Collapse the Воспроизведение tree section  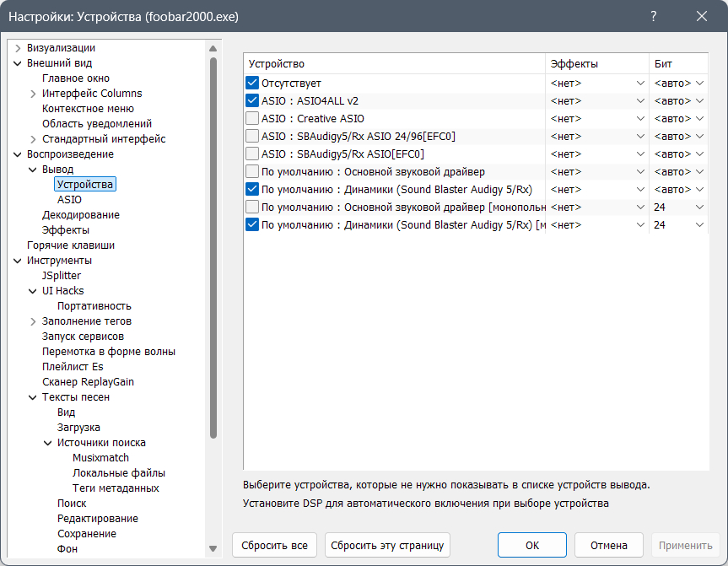tap(18, 154)
